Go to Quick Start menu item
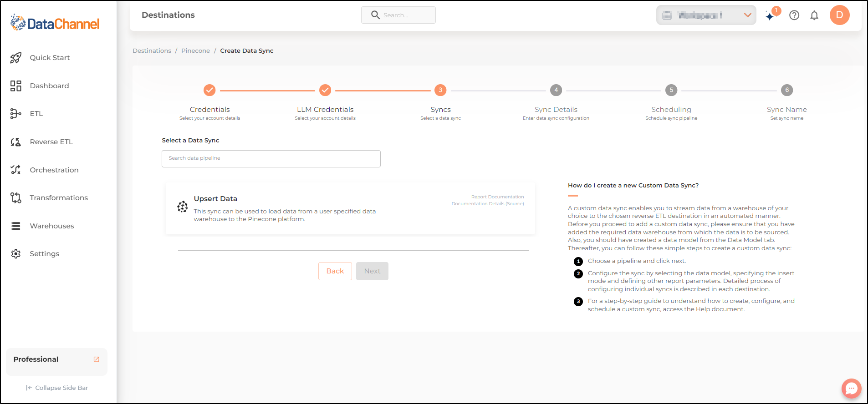The height and width of the screenshot is (404, 868). 50,58
